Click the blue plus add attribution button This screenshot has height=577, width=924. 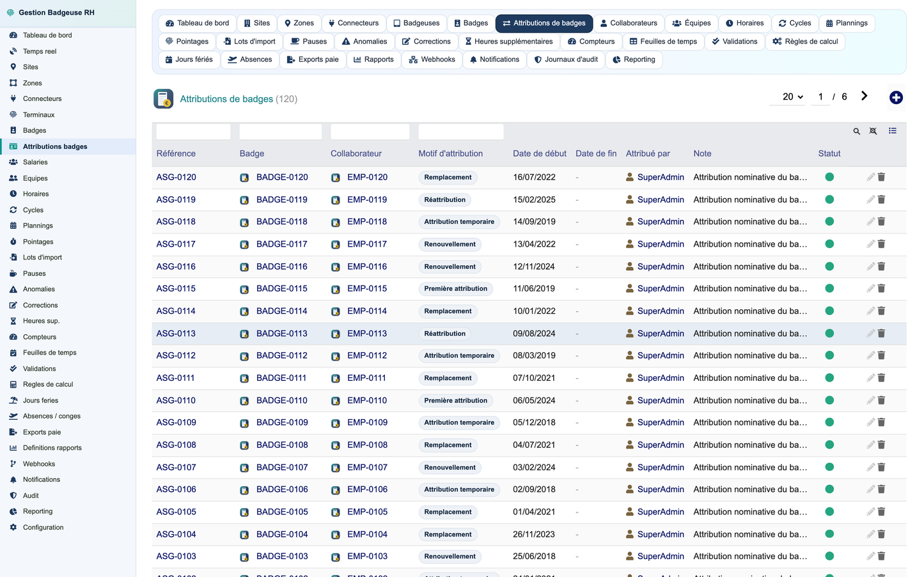coord(896,97)
